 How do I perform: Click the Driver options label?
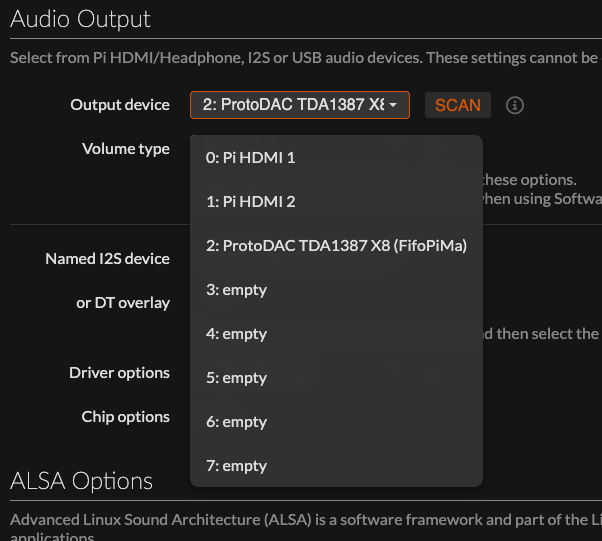119,373
